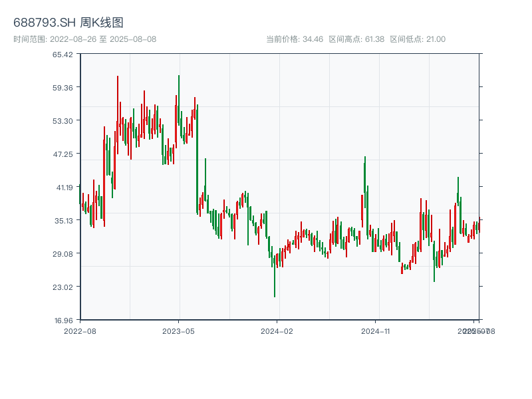Click the y-axis value 65.42
Viewport: 532px width, 399px height.
click(63, 55)
